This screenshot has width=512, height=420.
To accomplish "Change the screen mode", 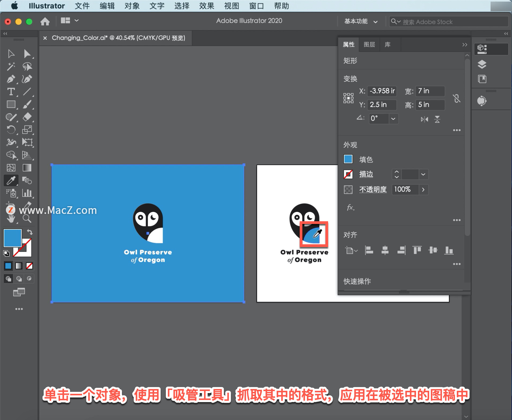I will pyautogui.click(x=19, y=292).
